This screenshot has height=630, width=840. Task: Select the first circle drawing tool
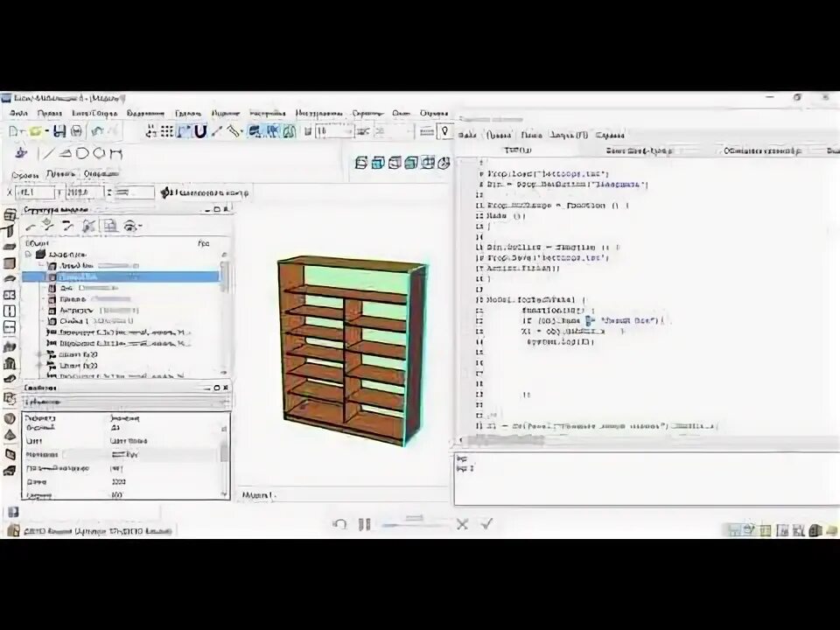(x=82, y=154)
